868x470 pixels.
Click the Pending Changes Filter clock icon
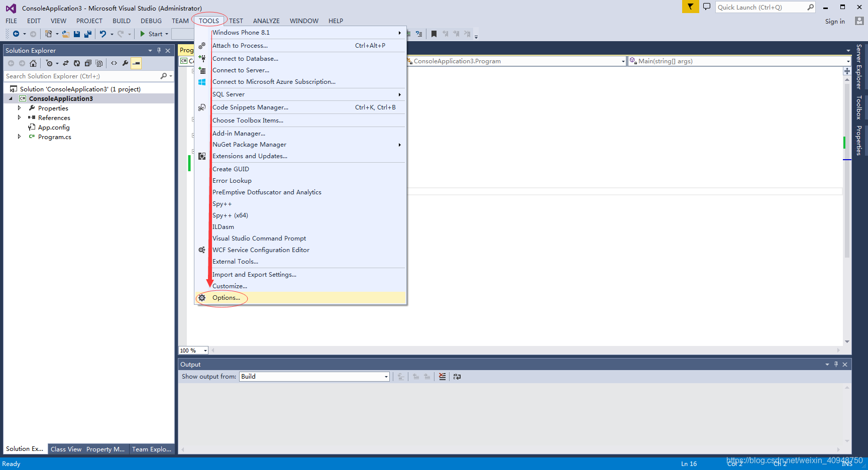49,63
